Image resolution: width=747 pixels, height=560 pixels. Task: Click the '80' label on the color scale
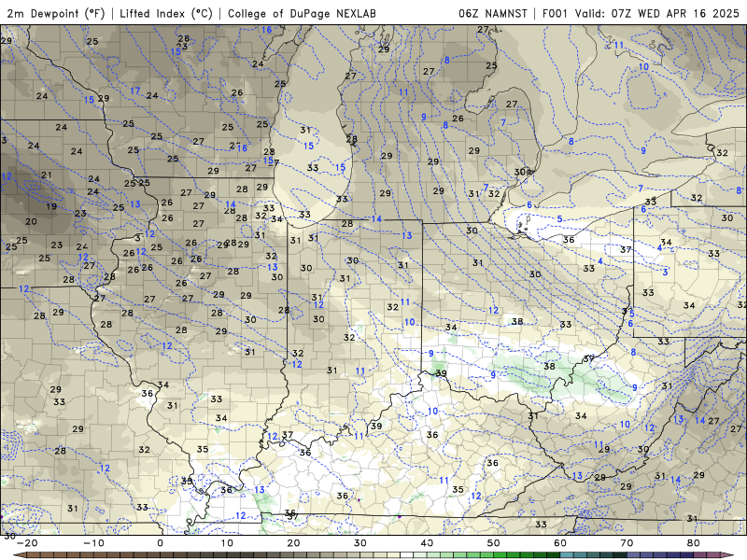[694, 543]
